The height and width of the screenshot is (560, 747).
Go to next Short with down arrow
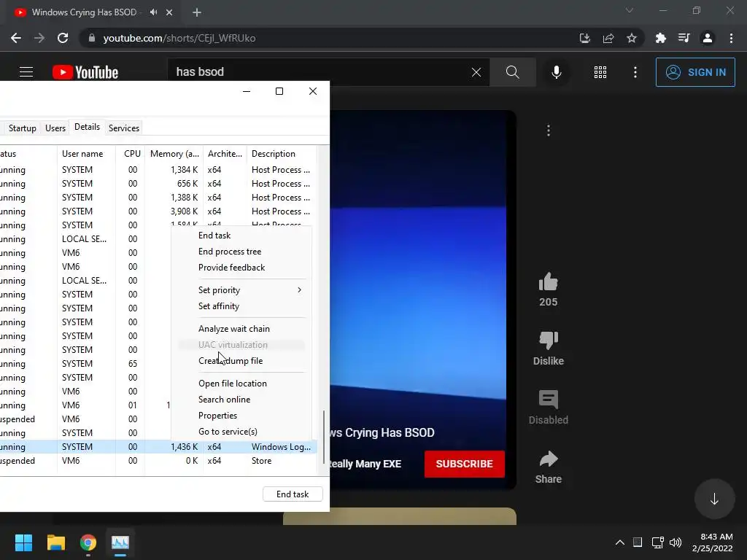point(714,499)
